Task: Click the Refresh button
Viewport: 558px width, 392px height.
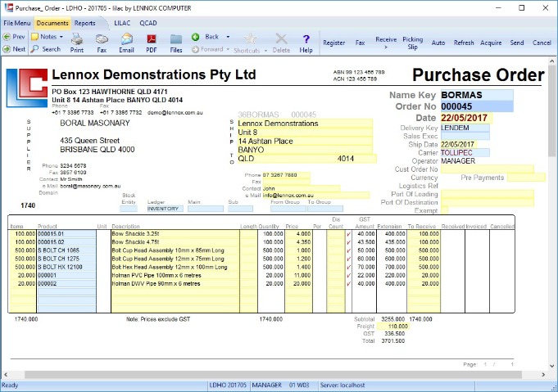Action: pos(464,43)
